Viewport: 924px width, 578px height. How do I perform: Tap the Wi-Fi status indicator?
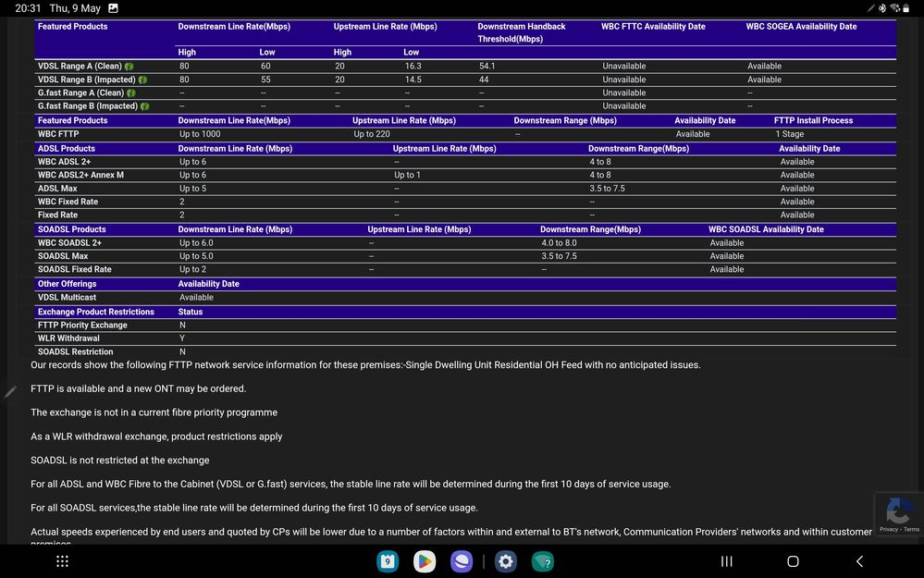coord(895,8)
